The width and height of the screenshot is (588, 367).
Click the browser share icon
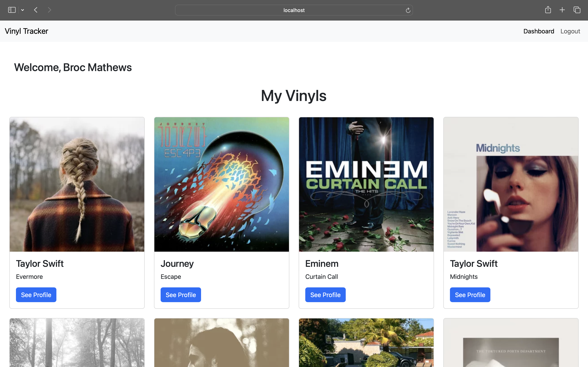click(x=548, y=10)
